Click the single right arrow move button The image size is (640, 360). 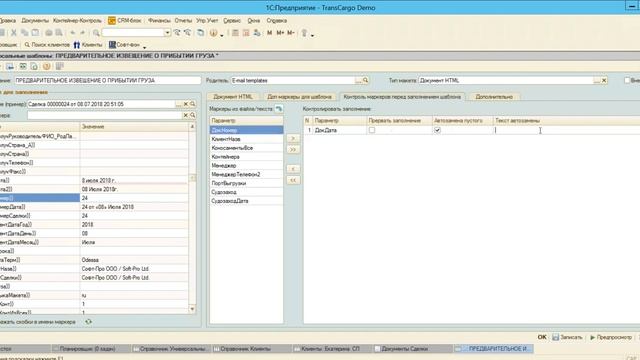pyautogui.click(x=293, y=138)
